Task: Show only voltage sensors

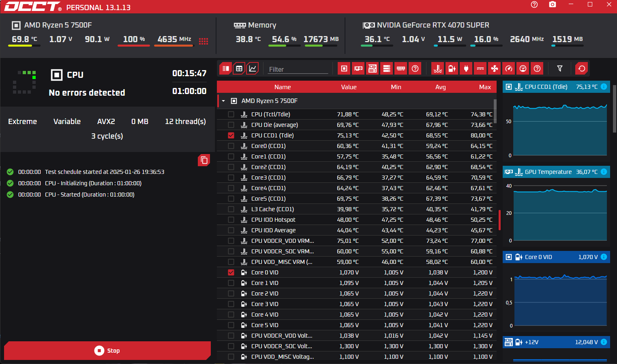Action: pos(452,69)
